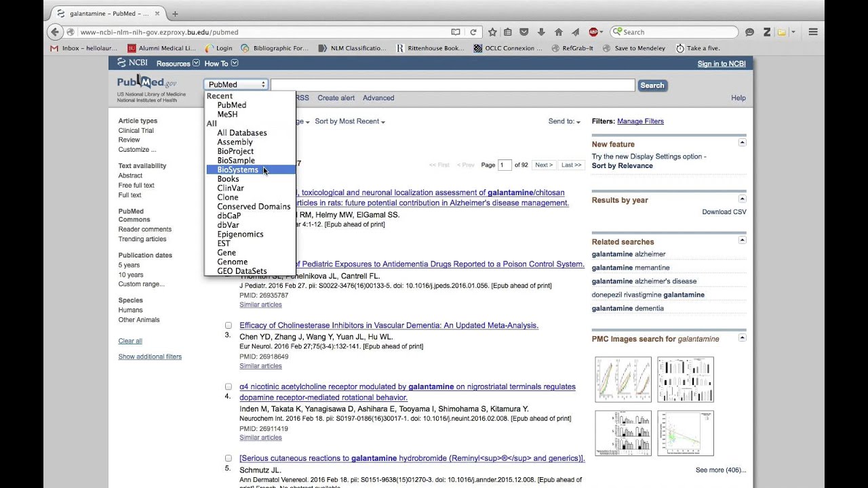Close the galantamine PubMed tab
868x488 pixels.
(x=157, y=14)
